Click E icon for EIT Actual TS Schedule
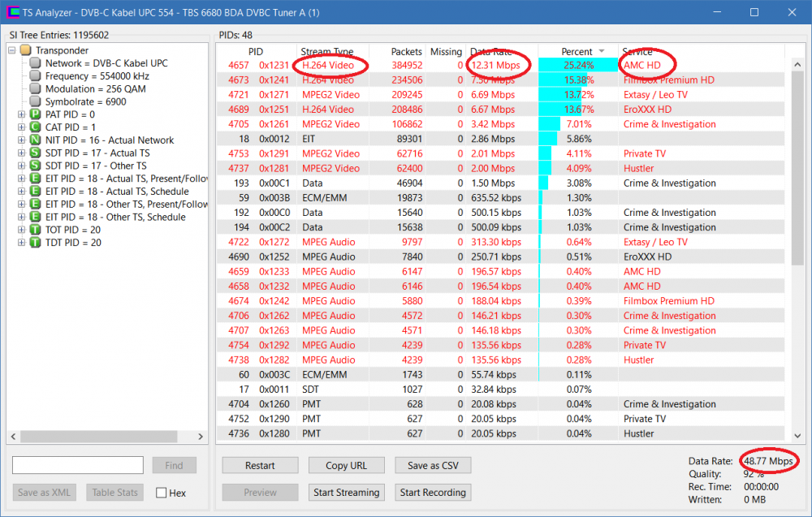 click(35, 191)
